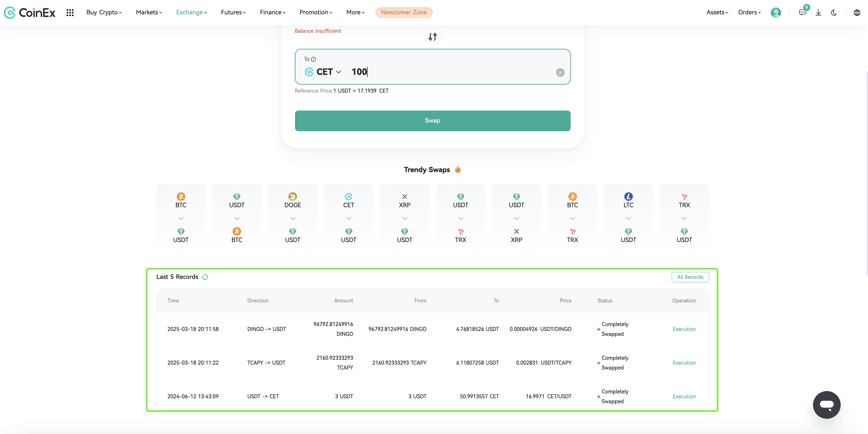
Task: Expand the Finance menu
Action: (x=273, y=12)
